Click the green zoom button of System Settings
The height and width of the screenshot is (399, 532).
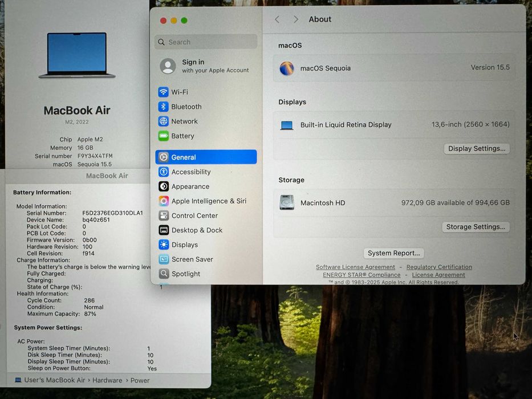tap(184, 21)
